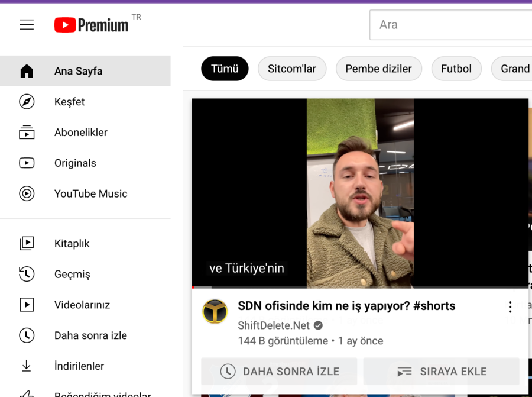Click the '144 B görüntüleme' view count text
Image resolution: width=532 pixels, height=397 pixels.
click(x=283, y=341)
